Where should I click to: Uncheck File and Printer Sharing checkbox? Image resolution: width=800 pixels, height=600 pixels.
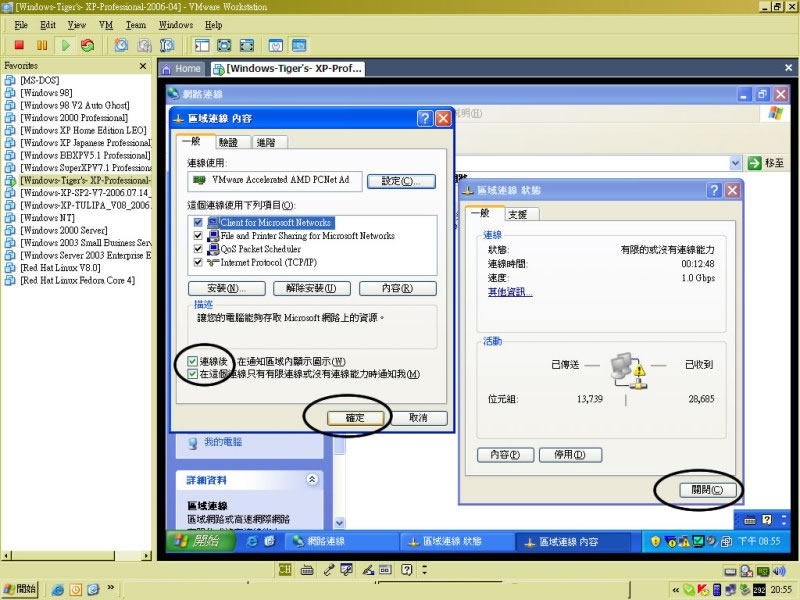point(198,236)
